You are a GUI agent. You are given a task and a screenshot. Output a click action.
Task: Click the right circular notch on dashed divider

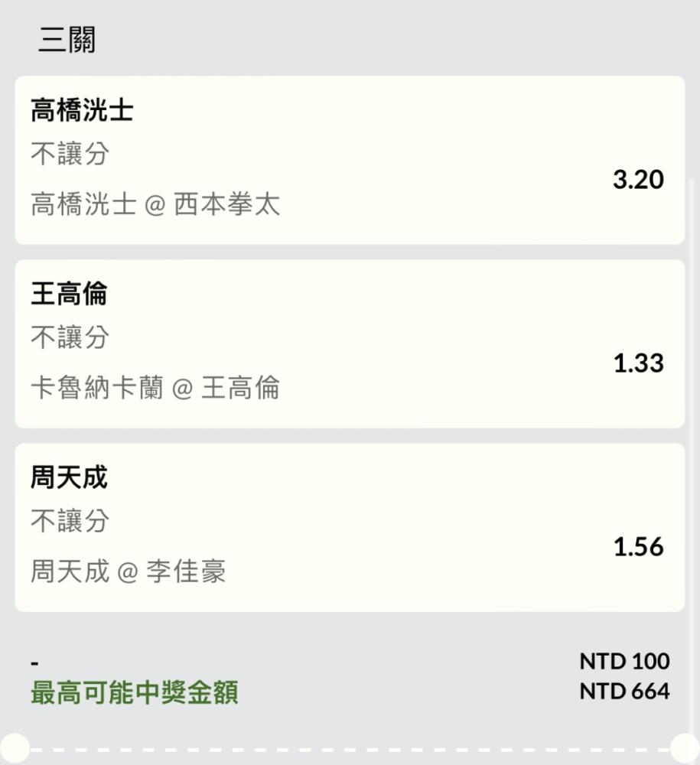[x=685, y=748]
